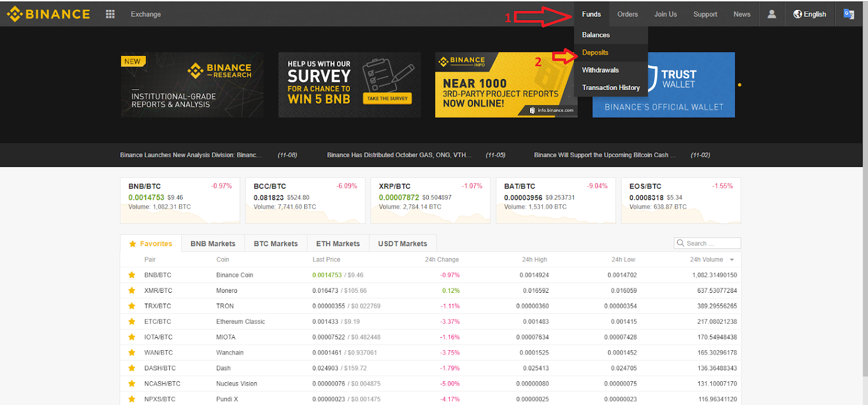Open Binance Research banner

point(192,85)
